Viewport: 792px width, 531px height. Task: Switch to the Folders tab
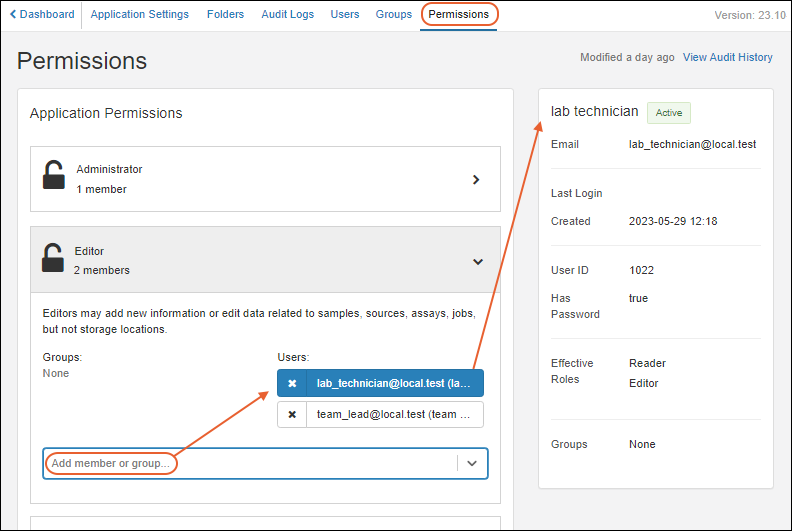point(225,15)
